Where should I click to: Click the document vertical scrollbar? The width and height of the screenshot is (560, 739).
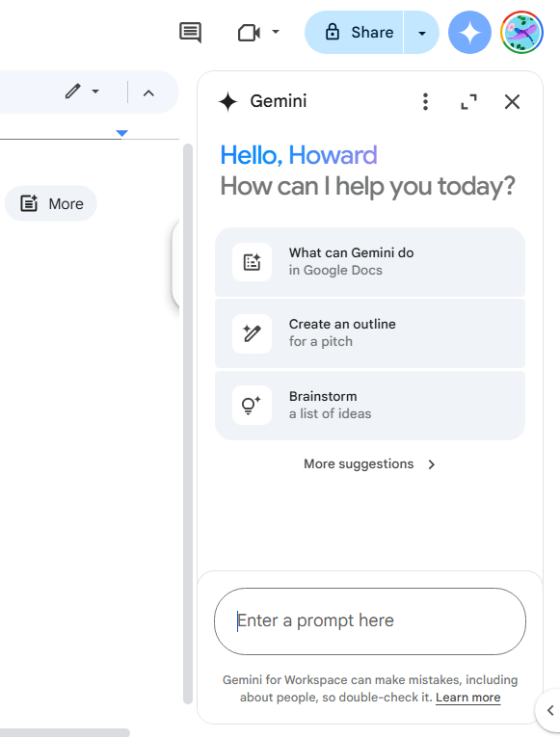click(x=188, y=424)
